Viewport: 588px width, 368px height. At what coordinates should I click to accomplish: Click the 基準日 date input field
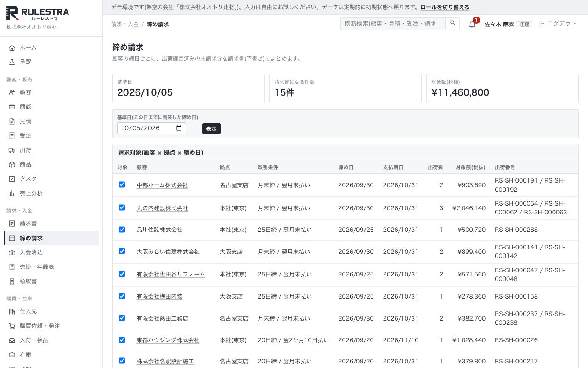tap(152, 128)
